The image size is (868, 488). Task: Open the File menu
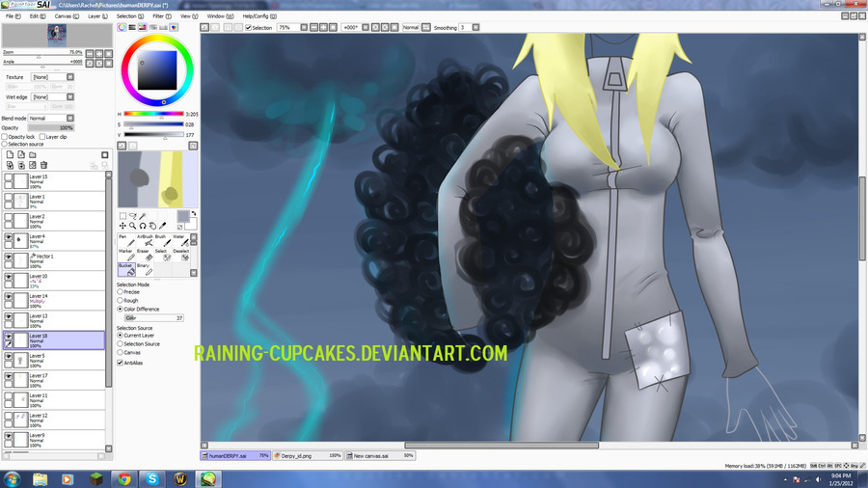(14, 16)
